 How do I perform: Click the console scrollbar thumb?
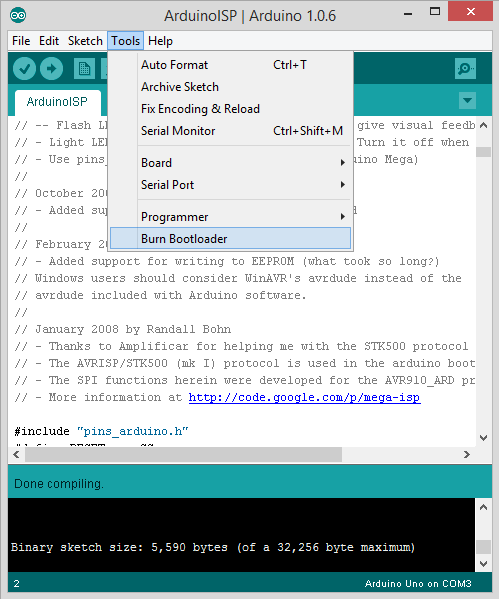point(483,547)
